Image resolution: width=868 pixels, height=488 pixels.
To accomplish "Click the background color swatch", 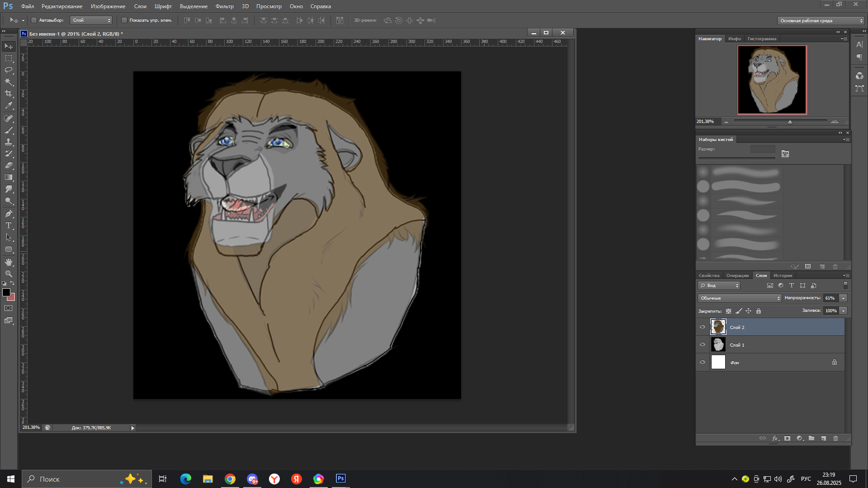I will 13,298.
